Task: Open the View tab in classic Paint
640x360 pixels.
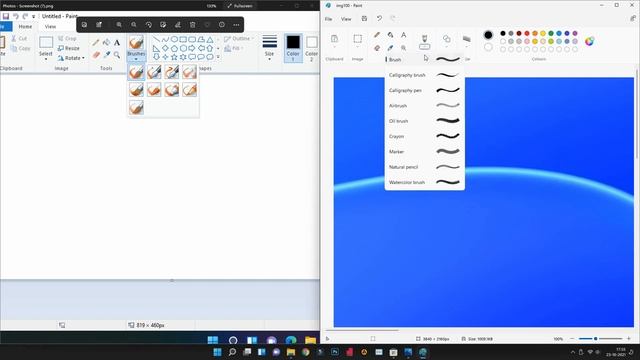Action: coord(50,27)
